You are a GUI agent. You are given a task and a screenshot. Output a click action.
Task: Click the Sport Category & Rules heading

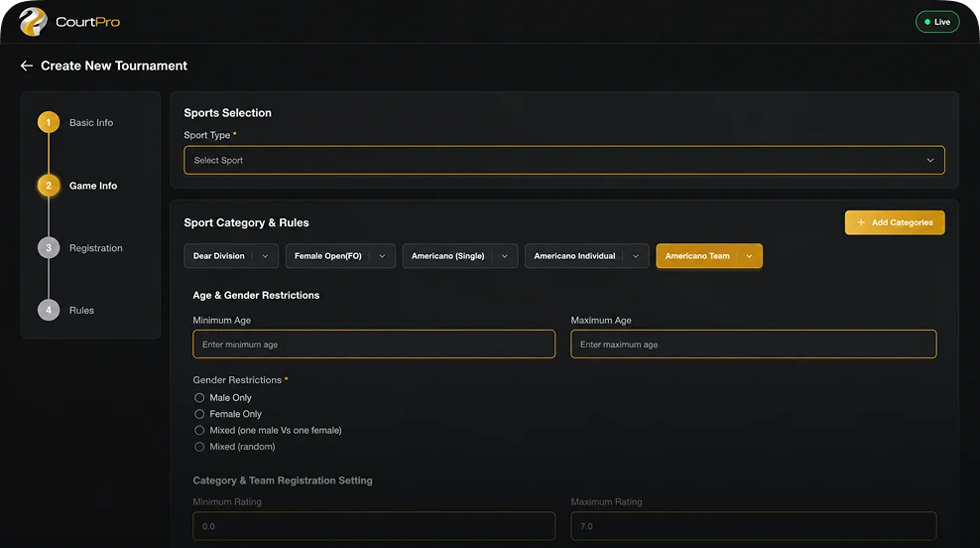pos(246,222)
